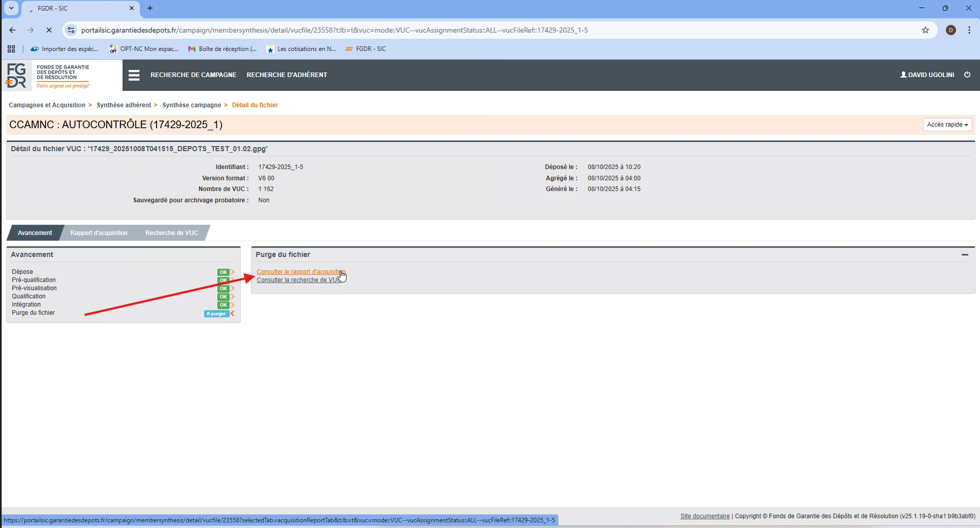
Task: Click the Consulter le rapport d'acquisition link
Action: [299, 272]
